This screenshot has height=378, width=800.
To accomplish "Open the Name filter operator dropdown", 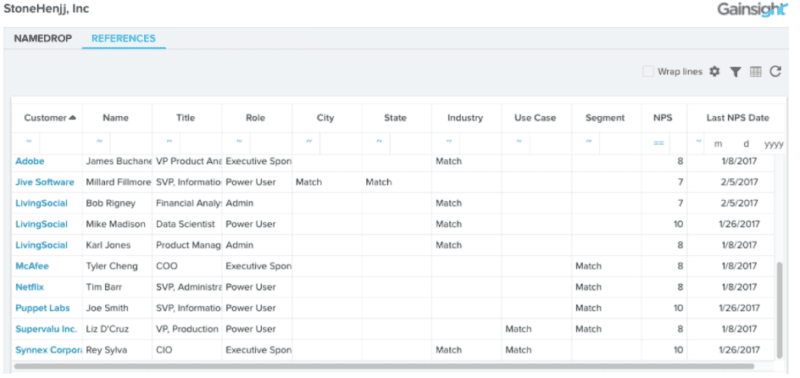I will click(99, 142).
